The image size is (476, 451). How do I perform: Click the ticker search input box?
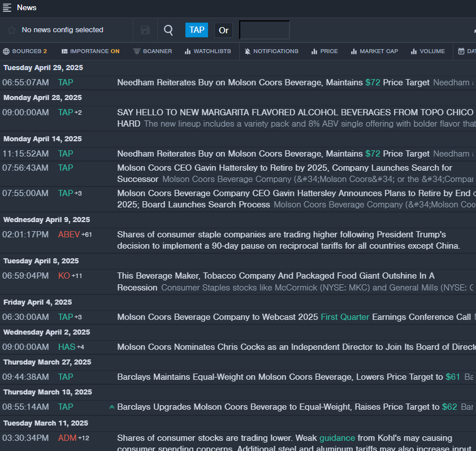pyautogui.click(x=265, y=30)
